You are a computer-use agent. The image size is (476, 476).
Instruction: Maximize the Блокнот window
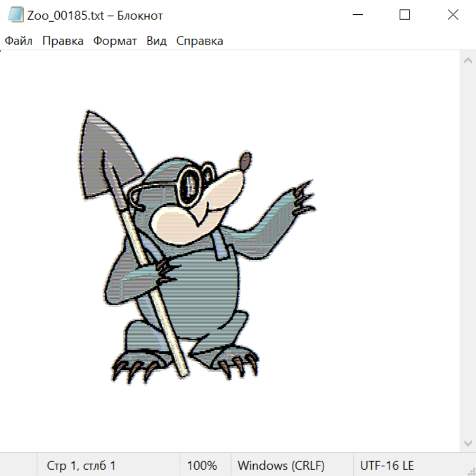tap(405, 15)
